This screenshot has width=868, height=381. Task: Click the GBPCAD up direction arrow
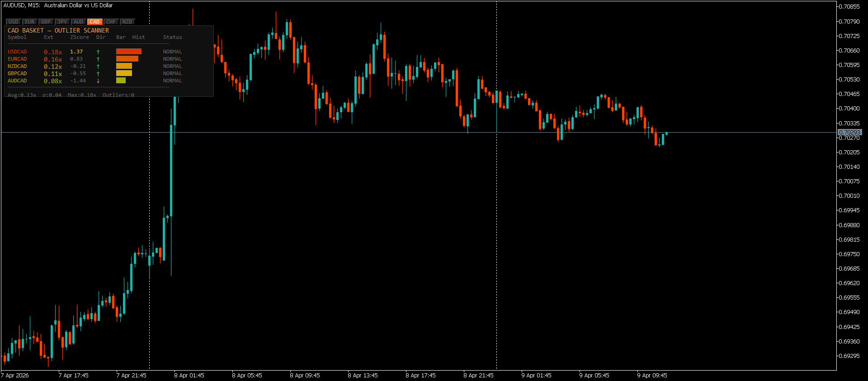[98, 74]
